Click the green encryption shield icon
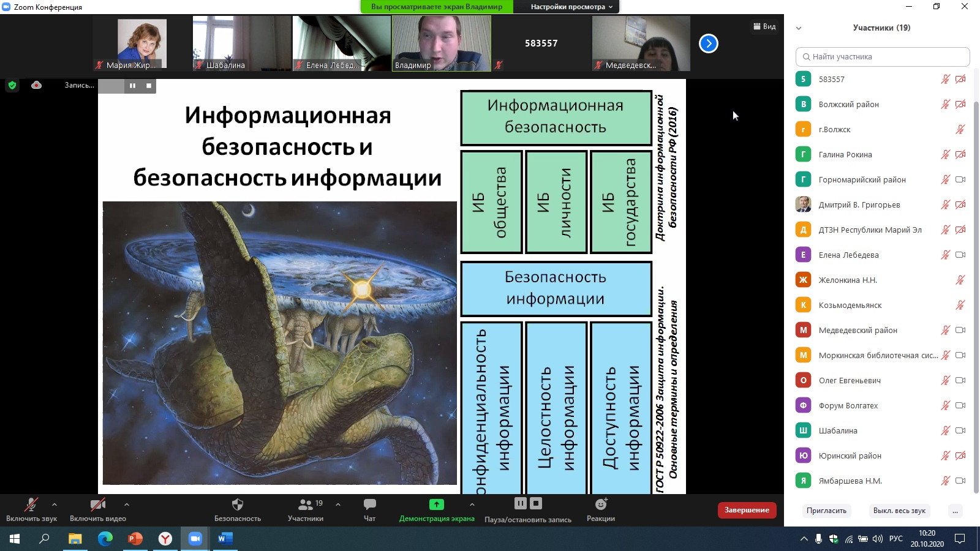980x551 pixels. pos(12,86)
